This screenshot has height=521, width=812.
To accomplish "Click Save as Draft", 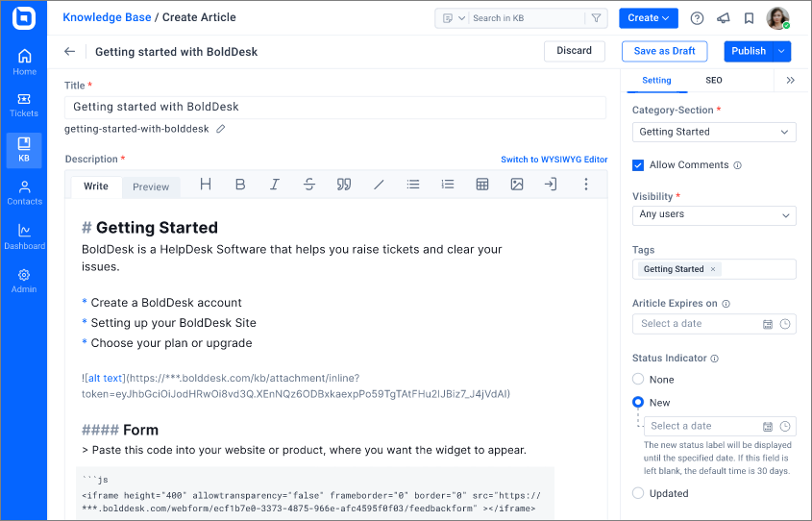I will tap(664, 51).
